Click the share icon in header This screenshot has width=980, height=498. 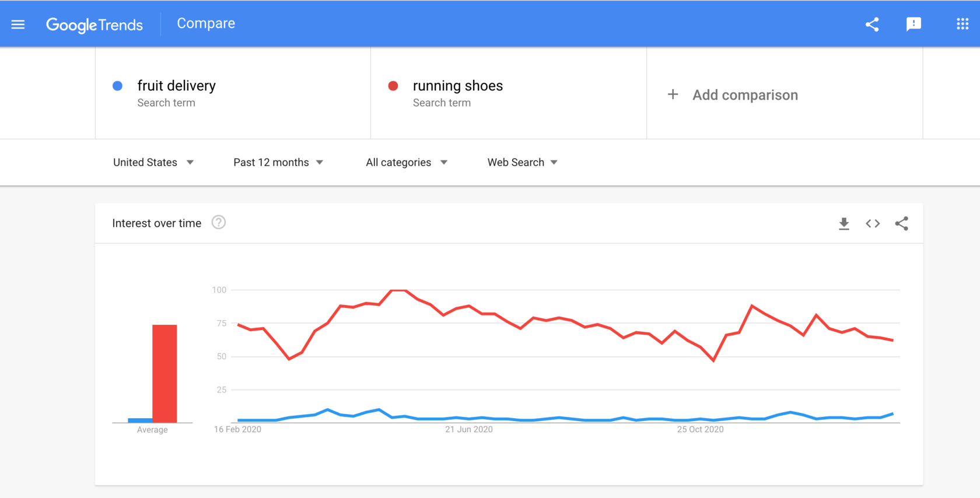pos(871,24)
